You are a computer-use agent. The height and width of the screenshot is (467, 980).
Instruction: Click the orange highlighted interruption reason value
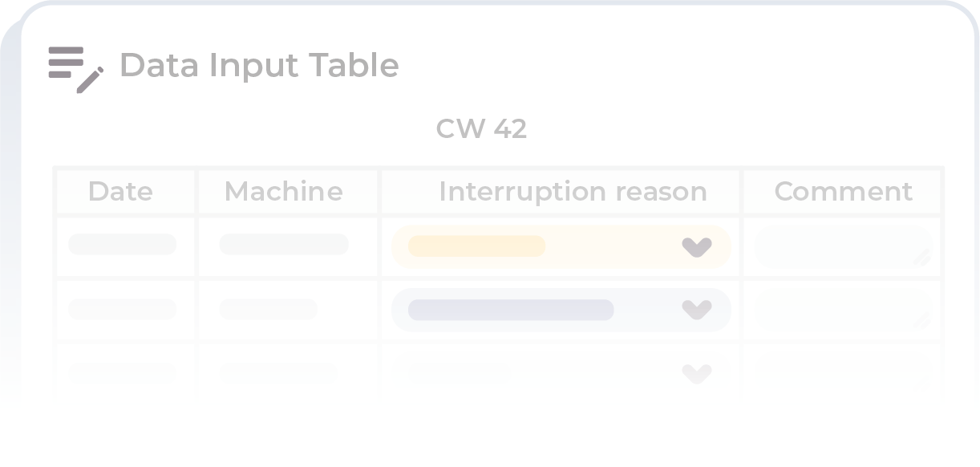(x=476, y=246)
